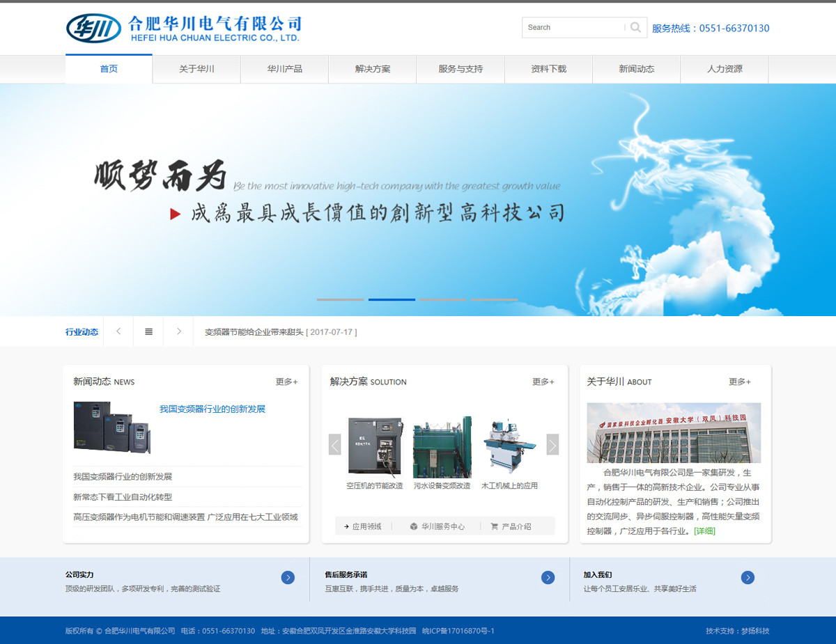
Task: Open the 关于华川 navigation menu
Action: 196,69
